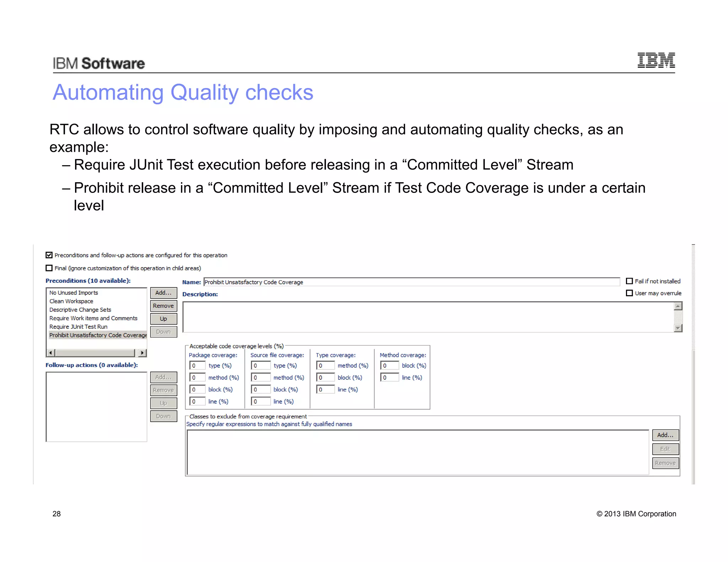Click Add... button next to Preconditions list
Screen dimensions: 728x562
click(x=164, y=293)
